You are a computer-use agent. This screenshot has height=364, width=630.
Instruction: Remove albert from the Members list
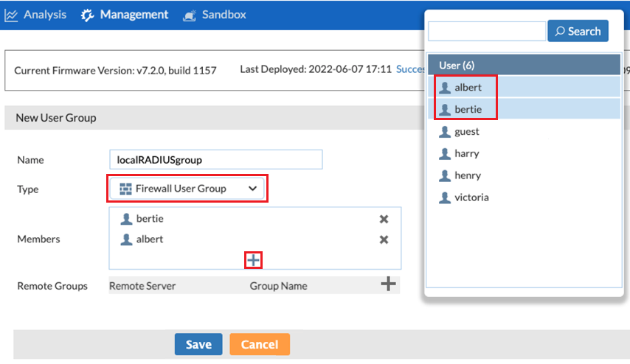point(384,239)
